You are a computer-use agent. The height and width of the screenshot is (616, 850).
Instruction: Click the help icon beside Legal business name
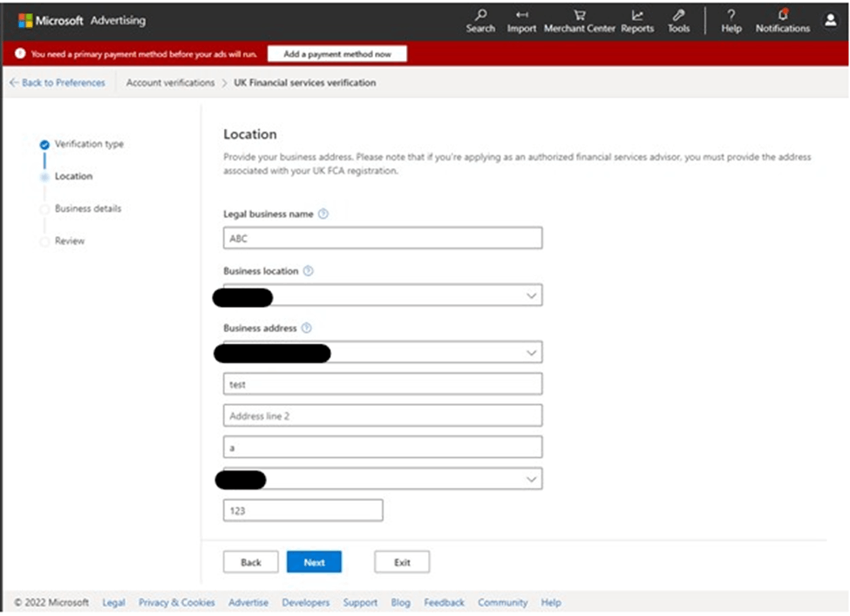coord(323,214)
